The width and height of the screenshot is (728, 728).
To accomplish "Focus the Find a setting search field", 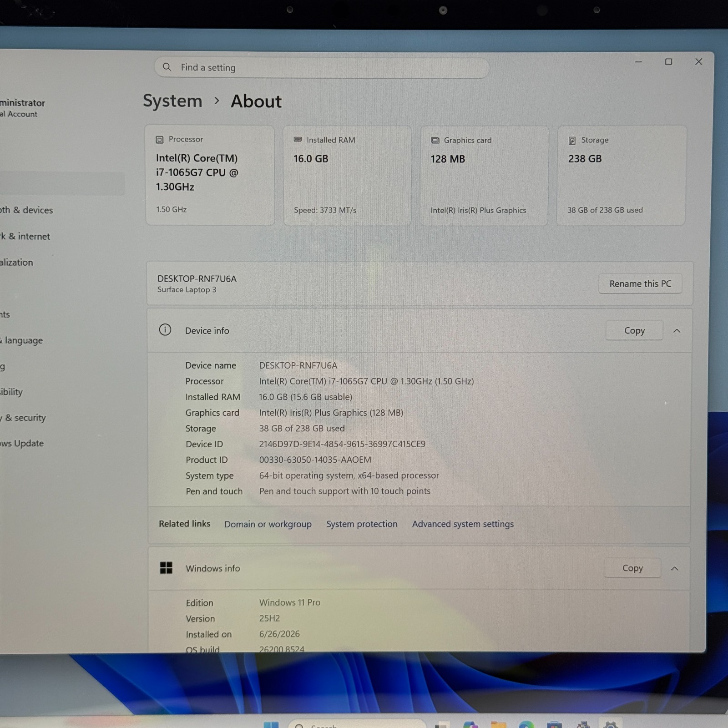I will coord(322,67).
